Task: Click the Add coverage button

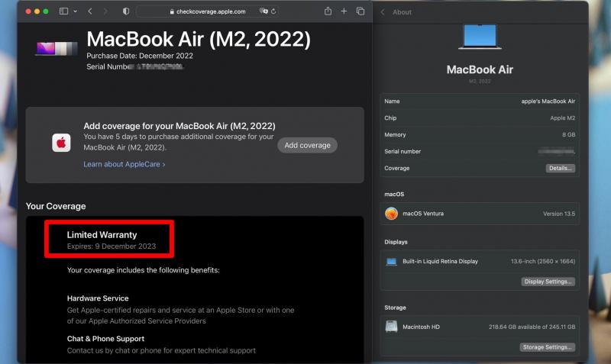Action: pos(308,145)
